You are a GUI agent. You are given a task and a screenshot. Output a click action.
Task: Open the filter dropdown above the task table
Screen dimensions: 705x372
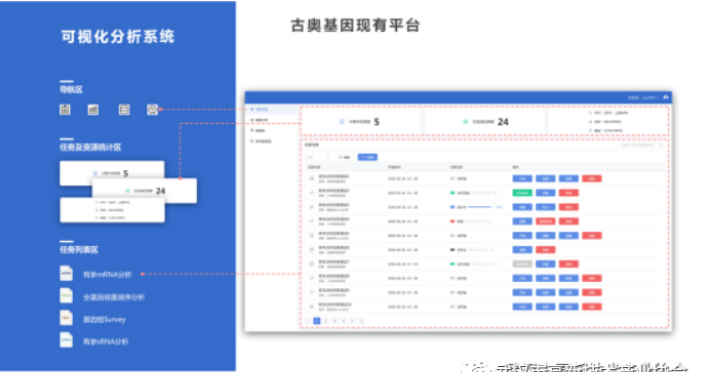tap(318, 157)
